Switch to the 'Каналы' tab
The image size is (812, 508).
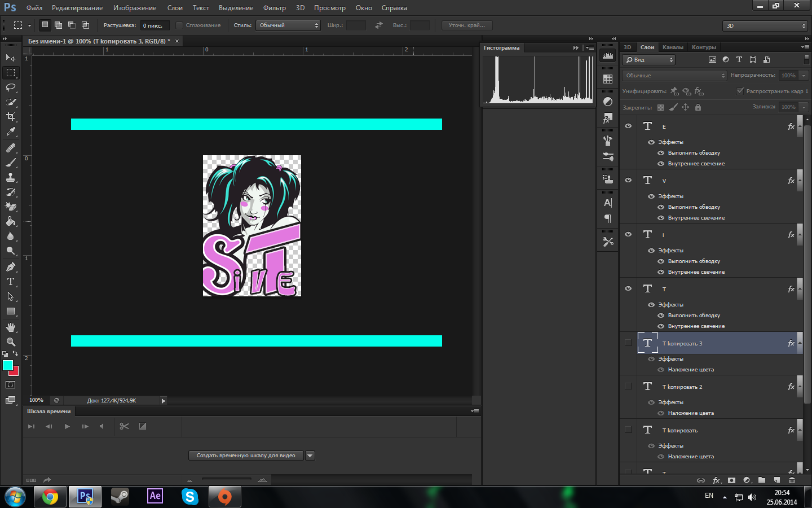(x=673, y=47)
